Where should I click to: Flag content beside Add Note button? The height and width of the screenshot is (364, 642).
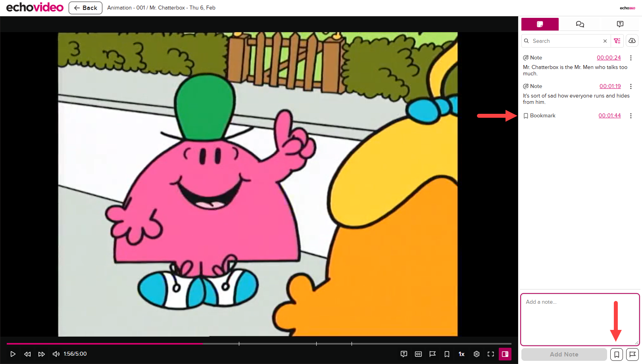tap(632, 354)
